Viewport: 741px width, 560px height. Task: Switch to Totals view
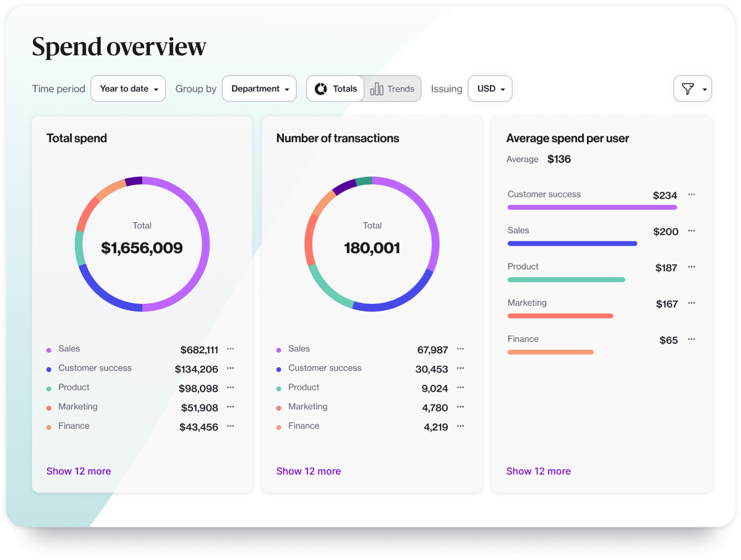point(335,89)
